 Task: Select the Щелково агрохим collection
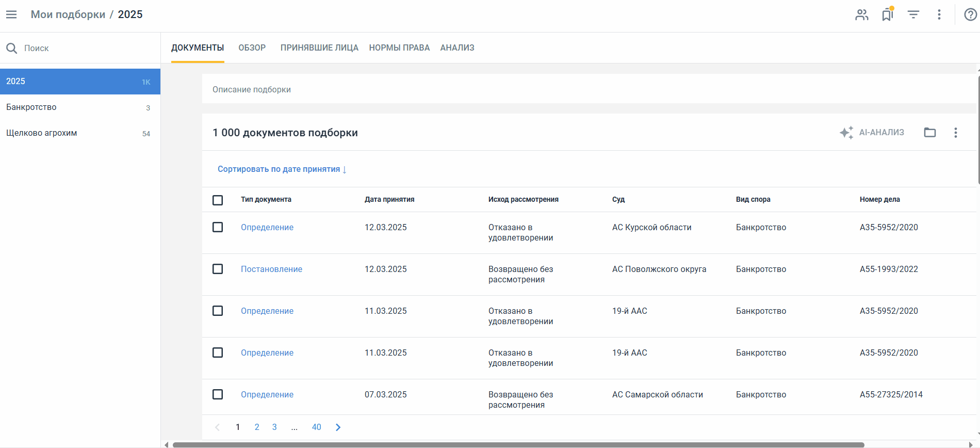click(42, 133)
